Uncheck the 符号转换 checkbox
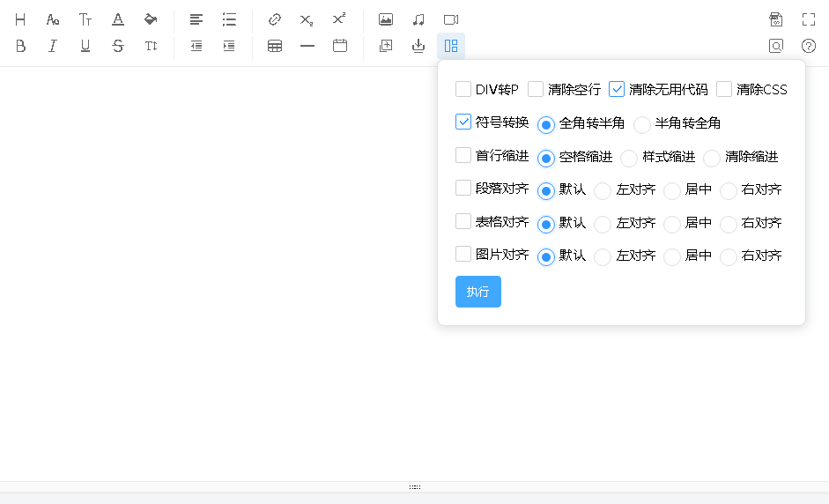 (x=463, y=122)
